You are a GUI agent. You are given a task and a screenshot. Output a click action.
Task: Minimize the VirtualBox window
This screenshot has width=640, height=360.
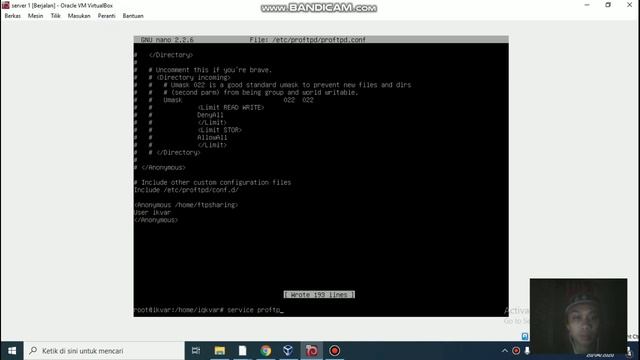pyautogui.click(x=587, y=5)
